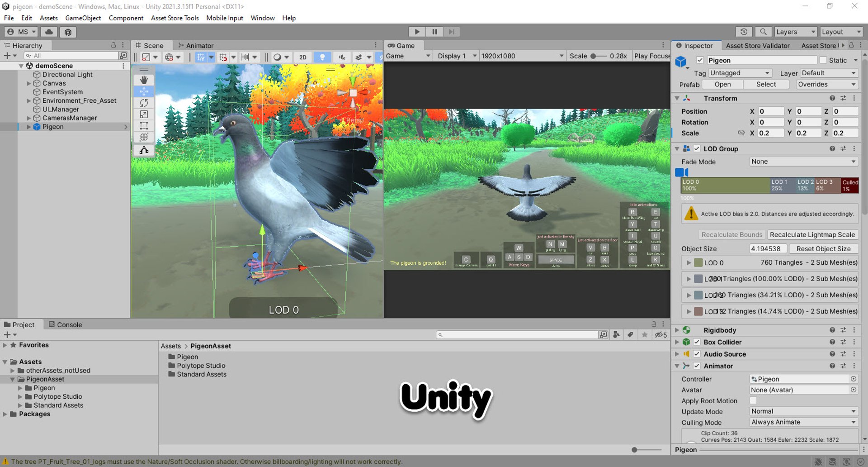
Task: Click Recalculate Lightmap Scale button
Action: coord(812,234)
